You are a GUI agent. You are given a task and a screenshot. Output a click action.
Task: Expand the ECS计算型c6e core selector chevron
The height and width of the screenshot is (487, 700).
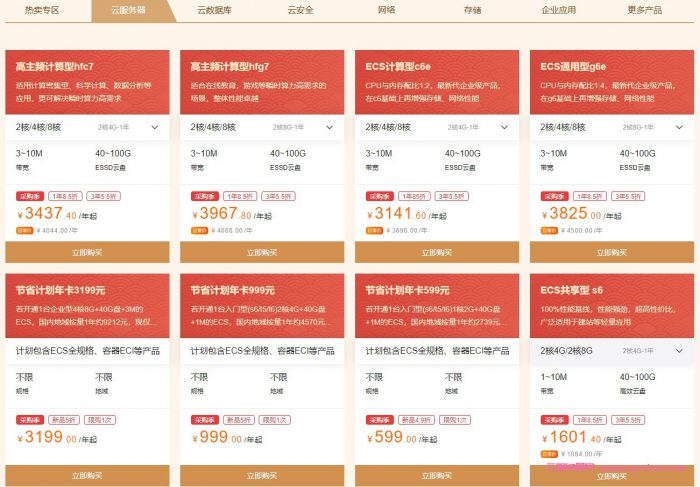(x=505, y=127)
